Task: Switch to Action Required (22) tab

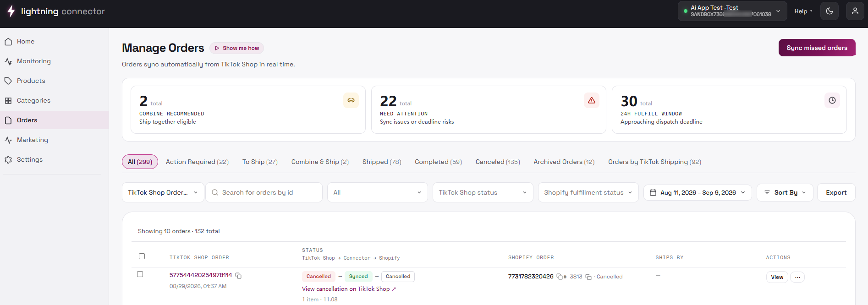Action: (x=197, y=162)
